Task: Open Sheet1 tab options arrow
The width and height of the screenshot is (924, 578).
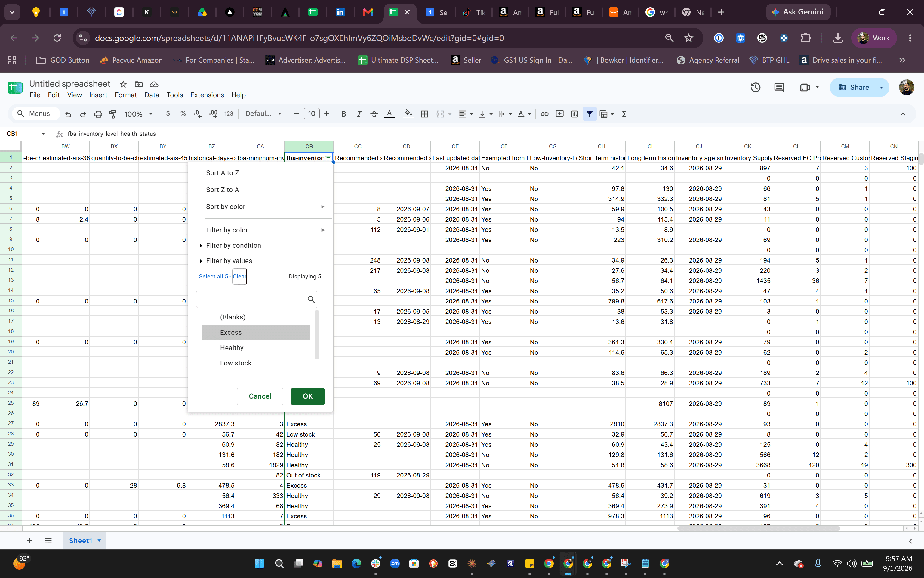Action: click(99, 540)
